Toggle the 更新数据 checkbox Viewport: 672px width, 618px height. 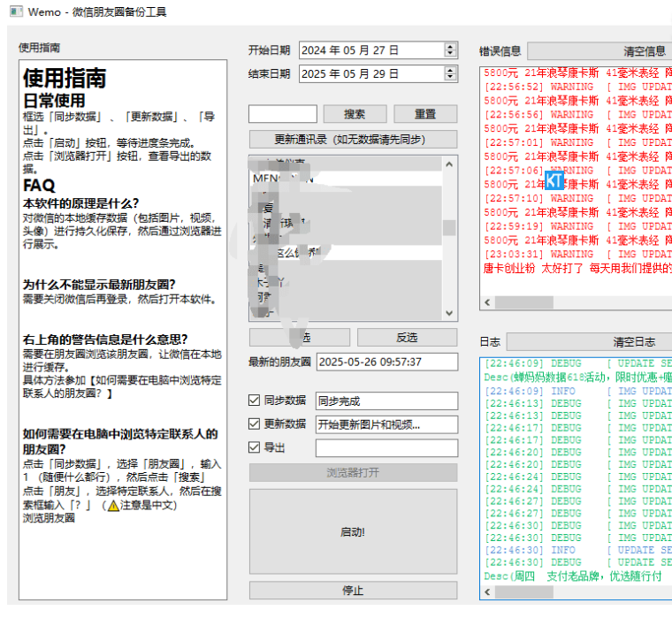pos(254,423)
